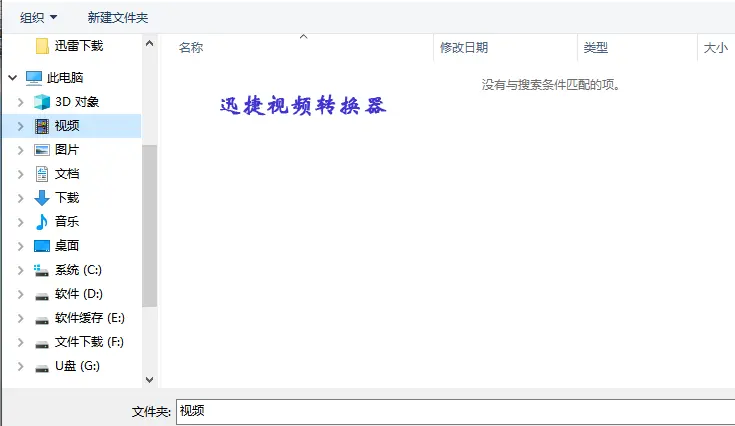Select the 音乐 label in navigation
This screenshot has width=735, height=426.
coord(67,222)
